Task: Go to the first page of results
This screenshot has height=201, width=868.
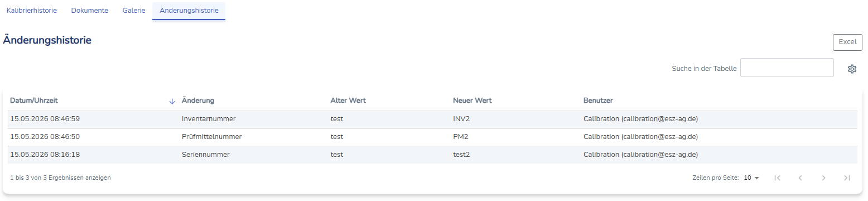Action: click(x=778, y=178)
